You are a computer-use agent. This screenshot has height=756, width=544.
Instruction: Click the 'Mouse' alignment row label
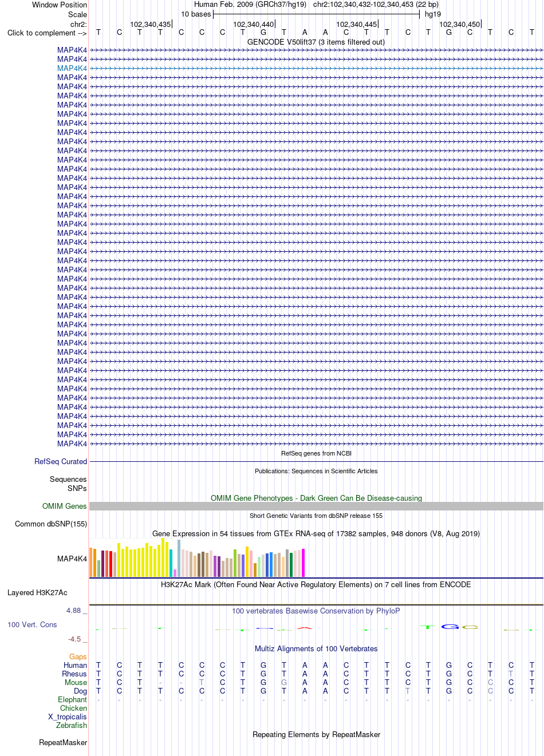coord(76,682)
